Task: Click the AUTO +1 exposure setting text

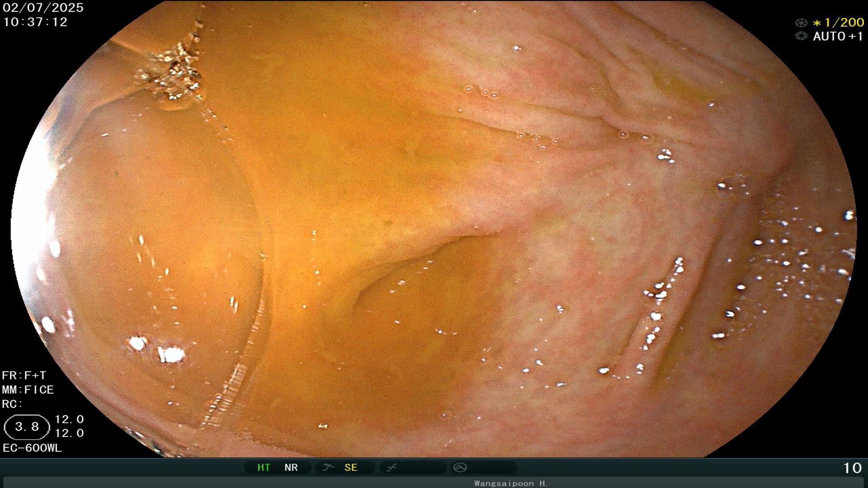Action: tap(838, 37)
